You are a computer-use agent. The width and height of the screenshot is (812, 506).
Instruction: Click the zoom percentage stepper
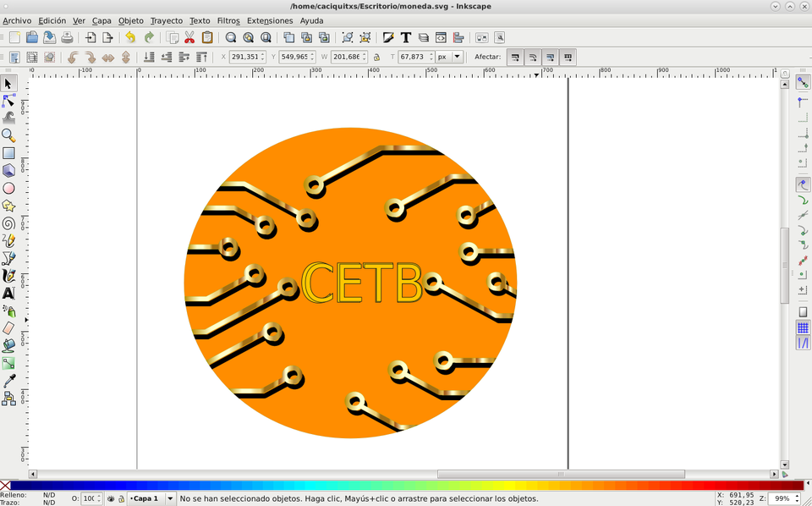[x=797, y=498]
